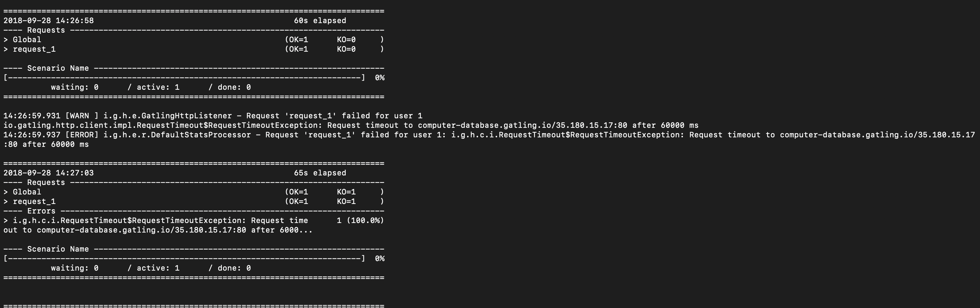Click the "1 (100.0%)" error count
Image resolution: width=980 pixels, height=308 pixels.
click(x=360, y=221)
